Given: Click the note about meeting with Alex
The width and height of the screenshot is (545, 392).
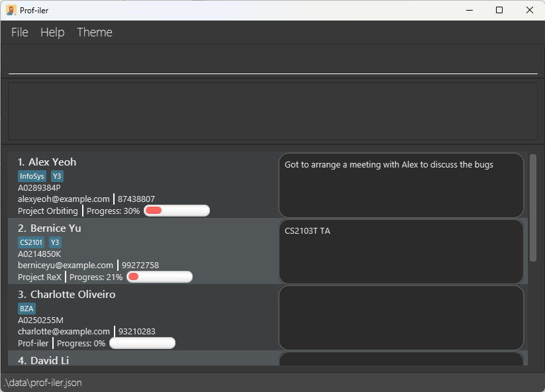Looking at the screenshot, I should pos(389,165).
